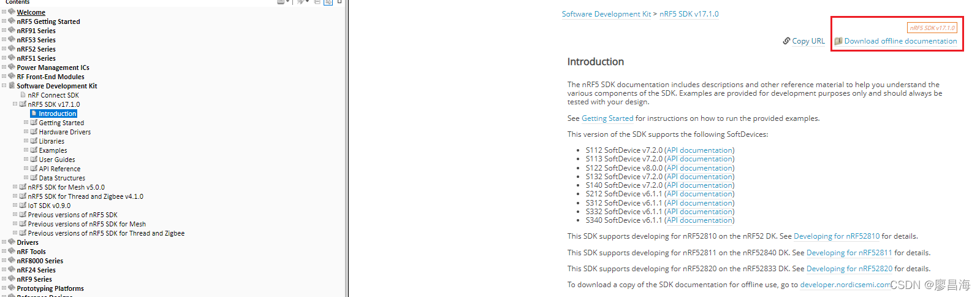This screenshot has height=297, width=980.
Task: Click the book icon for Previous versions of nRF5 SDK
Action: click(x=23, y=214)
